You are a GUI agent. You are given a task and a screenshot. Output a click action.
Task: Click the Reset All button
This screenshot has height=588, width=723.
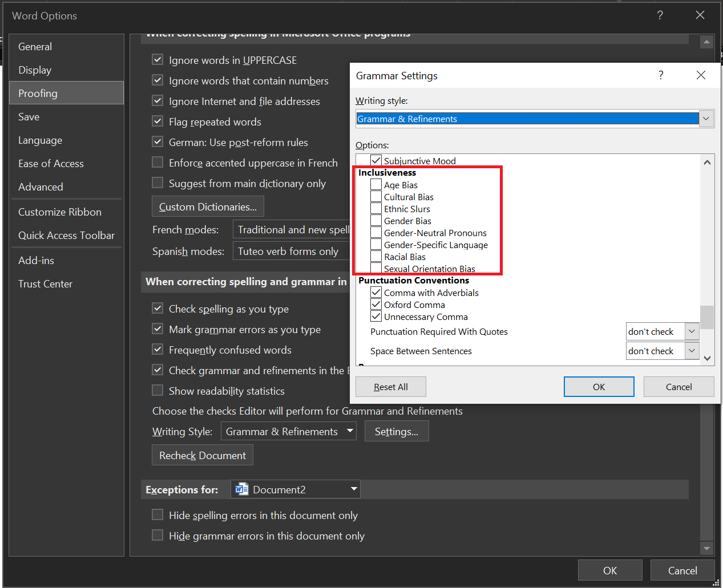coord(390,386)
